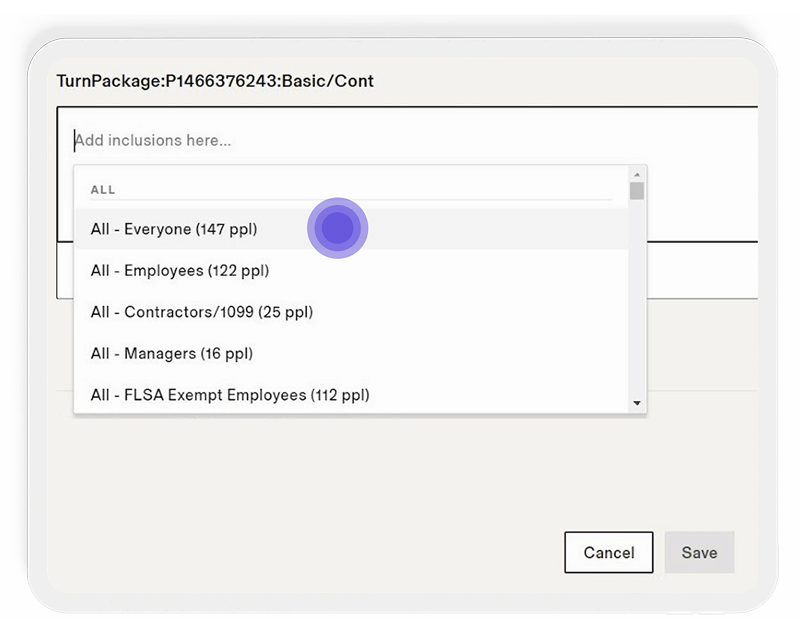Click the dropdown list's scroll-down arrow
The image size is (800, 620).
[x=637, y=403]
